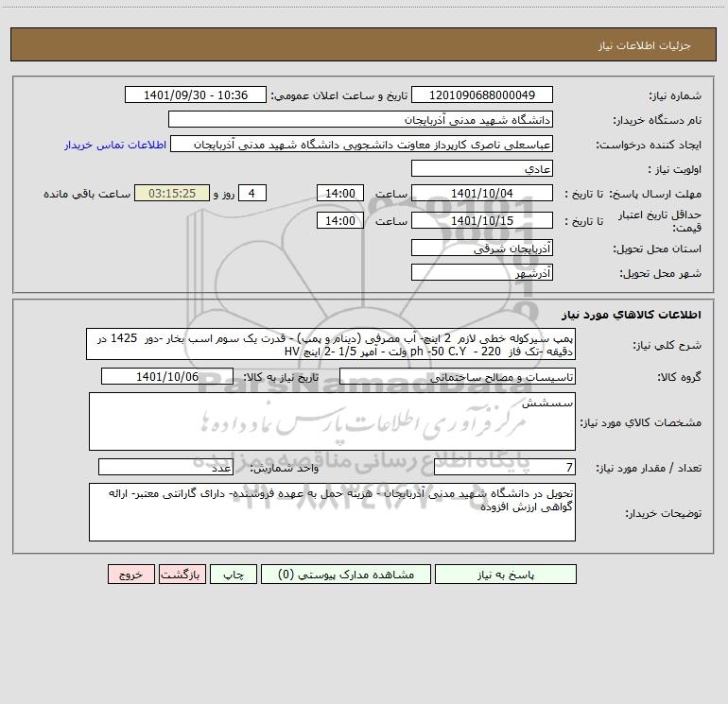
Task: Click buyer name field دانشگاه شهید مدنی آذربایجان
Action: [x=360, y=119]
